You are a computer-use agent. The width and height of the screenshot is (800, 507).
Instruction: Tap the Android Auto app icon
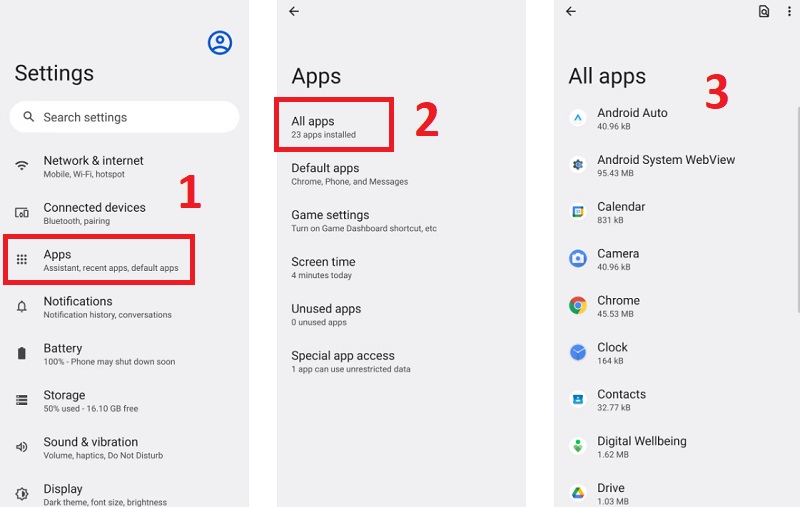(577, 118)
